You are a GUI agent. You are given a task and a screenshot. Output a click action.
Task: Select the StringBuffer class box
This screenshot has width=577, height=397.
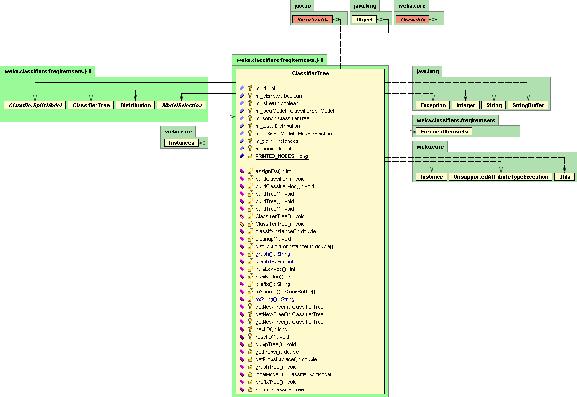(528, 105)
